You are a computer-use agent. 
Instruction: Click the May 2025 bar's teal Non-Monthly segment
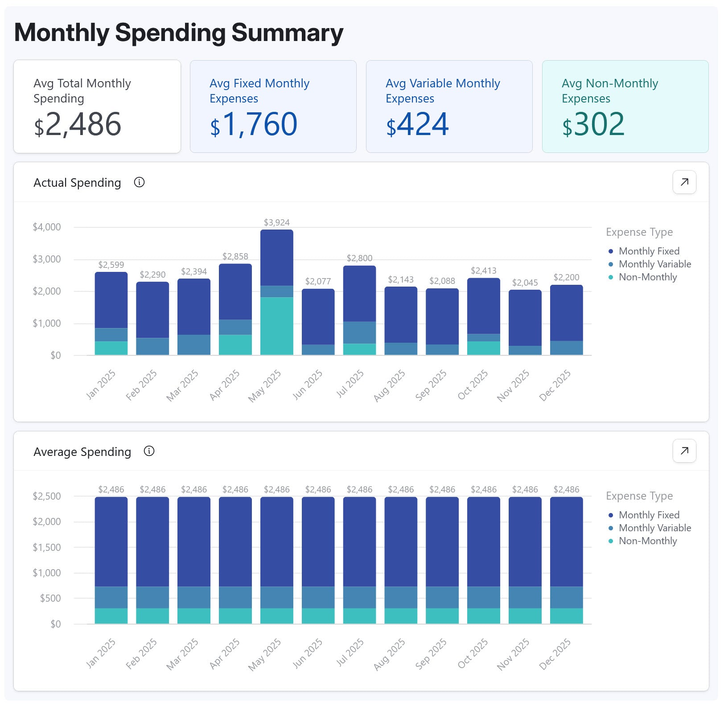tap(276, 326)
